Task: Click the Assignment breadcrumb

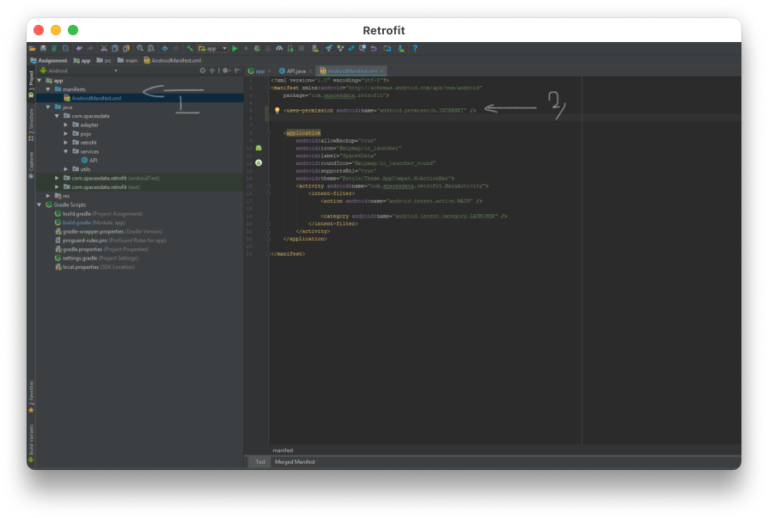Action: coord(49,61)
